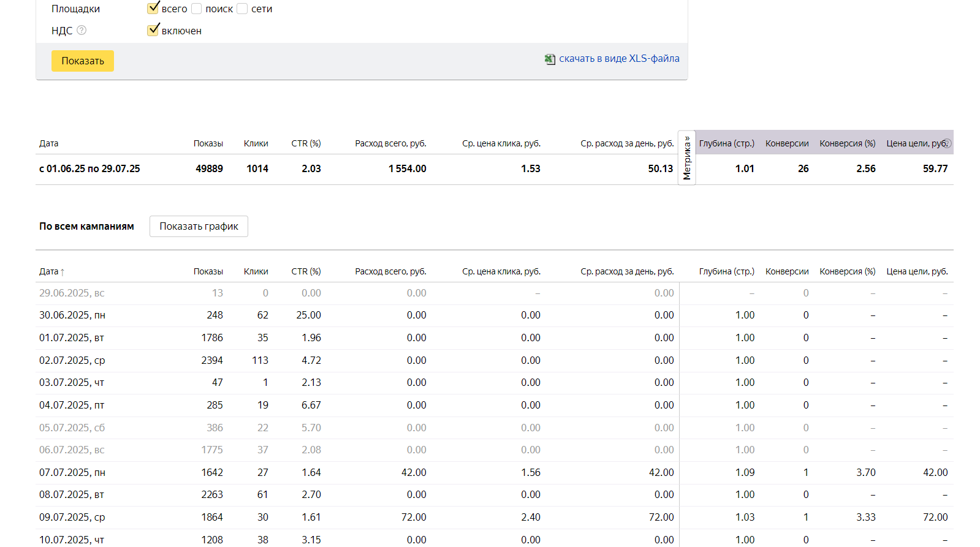Disable the НДС включен checkbox
This screenshot has height=547, width=980.
[x=153, y=30]
